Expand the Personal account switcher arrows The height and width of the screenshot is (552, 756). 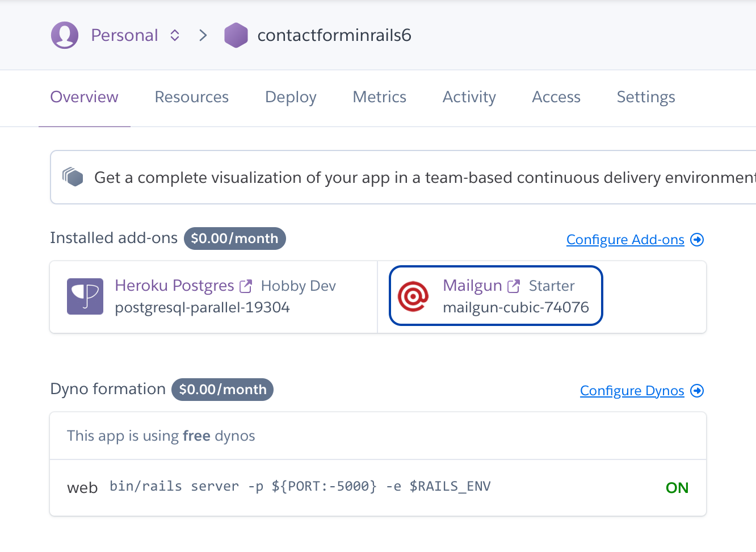pyautogui.click(x=175, y=35)
